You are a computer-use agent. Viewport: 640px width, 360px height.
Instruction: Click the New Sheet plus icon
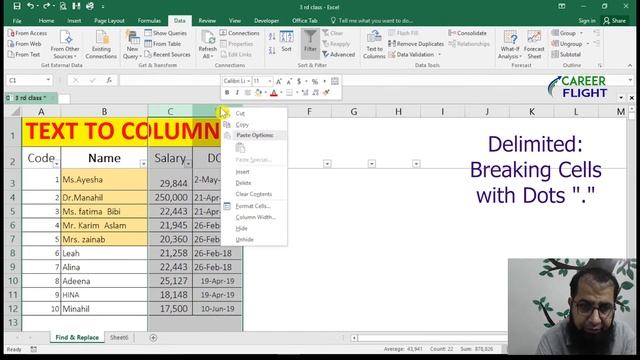coord(153,338)
